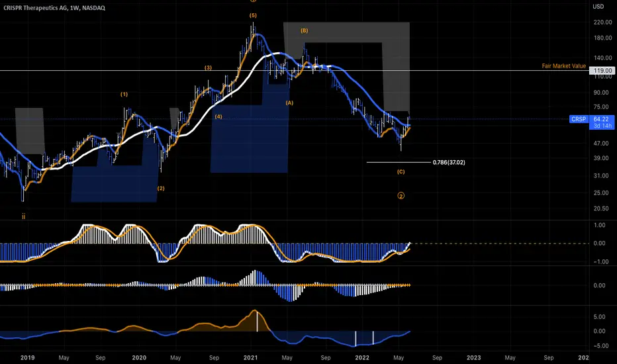This screenshot has height=364, width=617.
Task: Click the 2022 label on time axis
Action: [x=362, y=357]
